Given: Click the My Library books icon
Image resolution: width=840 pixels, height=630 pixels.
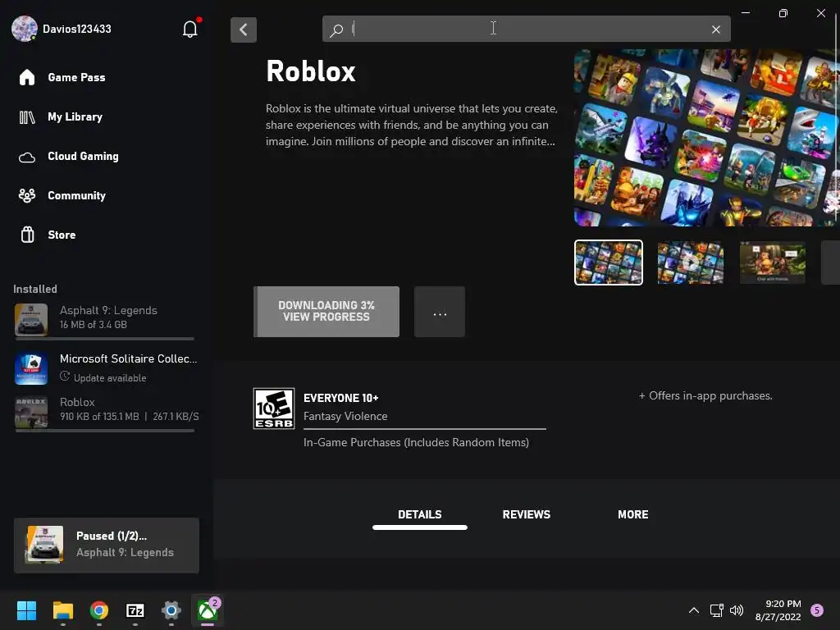Looking at the screenshot, I should point(27,117).
